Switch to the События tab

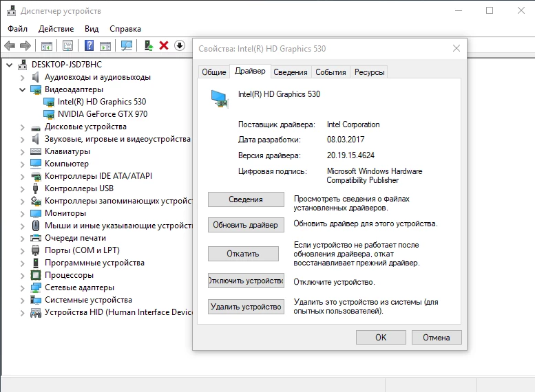pos(331,72)
